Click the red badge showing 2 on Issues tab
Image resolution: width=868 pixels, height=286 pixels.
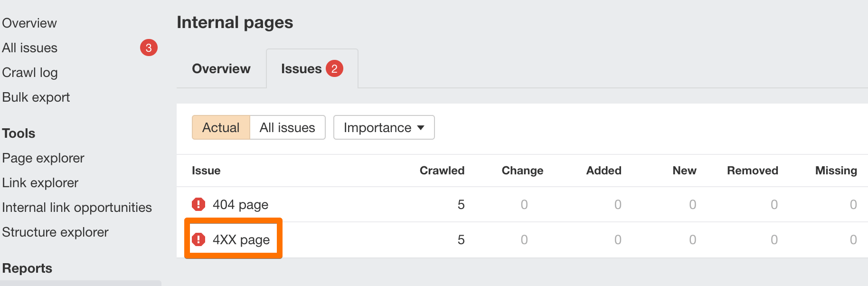pyautogui.click(x=335, y=68)
